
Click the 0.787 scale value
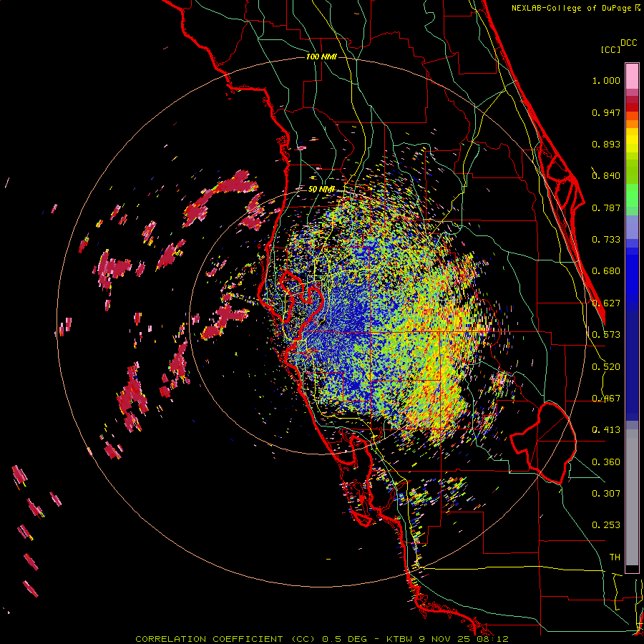pyautogui.click(x=606, y=208)
